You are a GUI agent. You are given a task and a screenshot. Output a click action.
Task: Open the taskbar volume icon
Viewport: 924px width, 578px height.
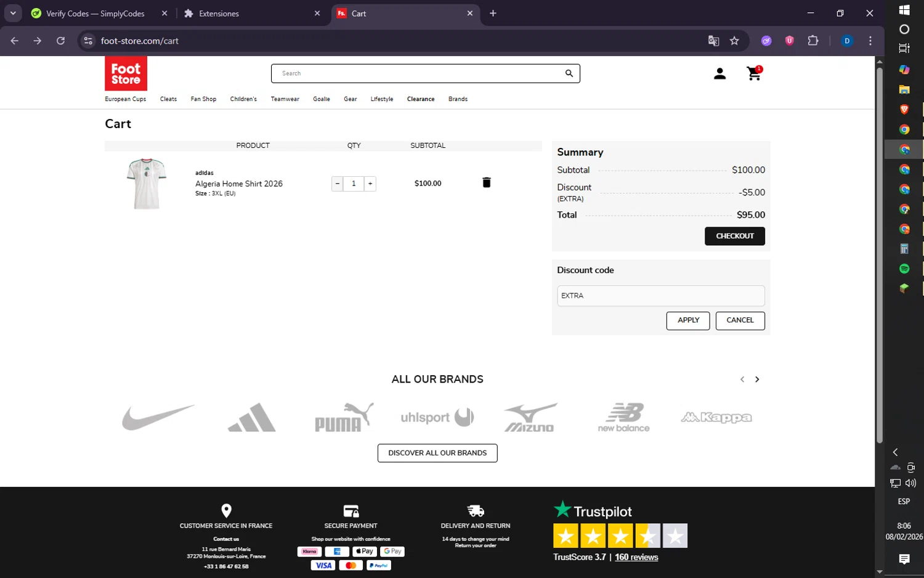(911, 483)
